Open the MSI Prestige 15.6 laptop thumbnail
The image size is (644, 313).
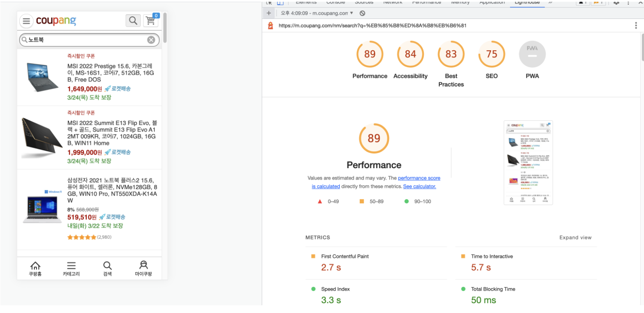[x=42, y=77]
